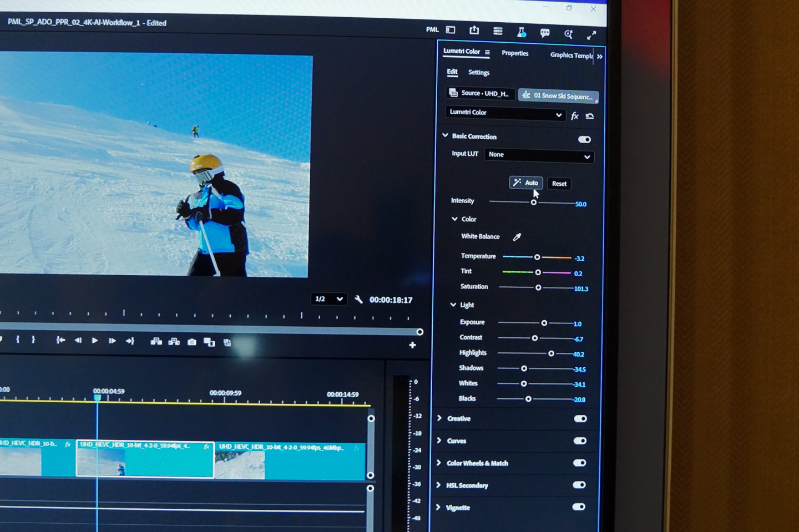799x532 pixels.
Task: Click the White Balance eyedropper
Action: coord(517,237)
